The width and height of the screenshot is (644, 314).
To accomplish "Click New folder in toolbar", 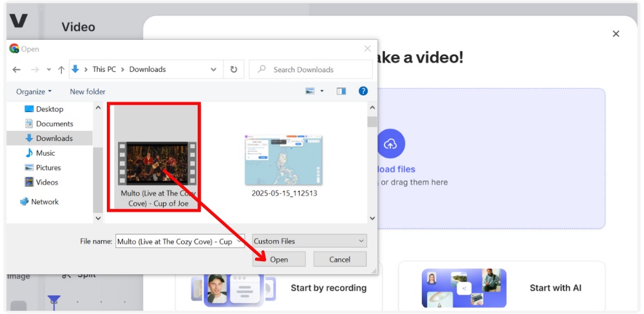I will [x=88, y=91].
